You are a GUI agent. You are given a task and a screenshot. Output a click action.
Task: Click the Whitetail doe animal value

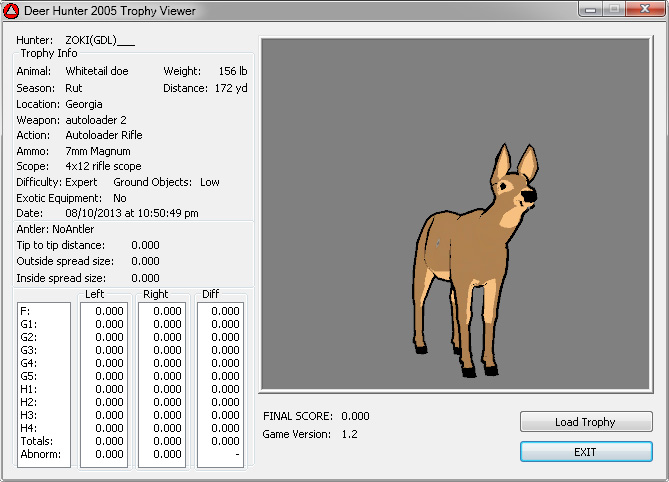tap(97, 72)
